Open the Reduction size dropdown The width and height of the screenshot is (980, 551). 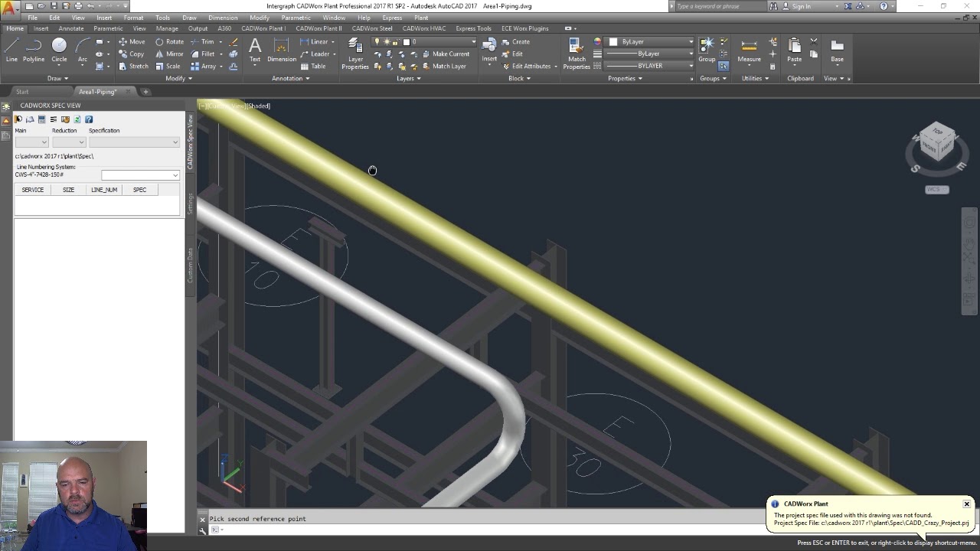click(x=69, y=142)
